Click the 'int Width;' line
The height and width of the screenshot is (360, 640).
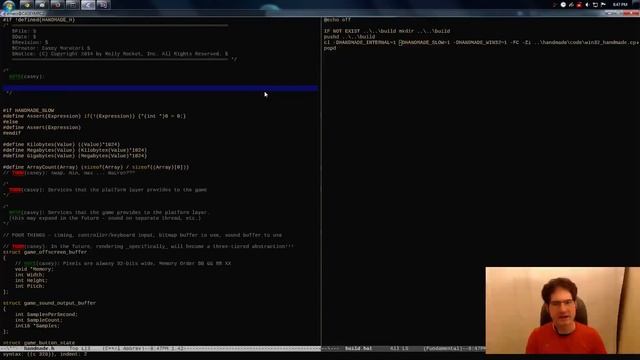[30, 275]
